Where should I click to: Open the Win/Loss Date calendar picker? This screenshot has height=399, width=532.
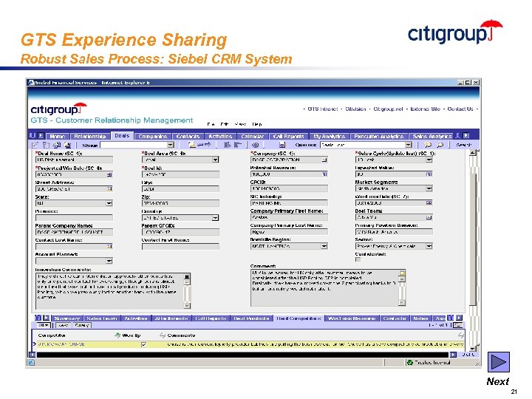click(x=429, y=203)
